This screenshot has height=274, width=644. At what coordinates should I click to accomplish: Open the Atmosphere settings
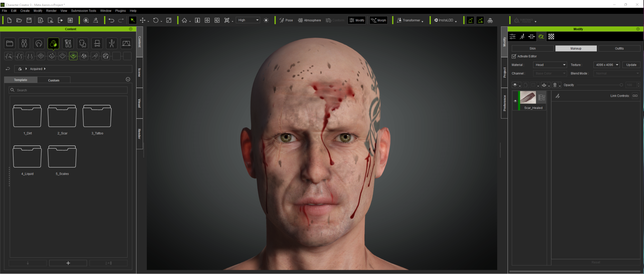(x=309, y=20)
